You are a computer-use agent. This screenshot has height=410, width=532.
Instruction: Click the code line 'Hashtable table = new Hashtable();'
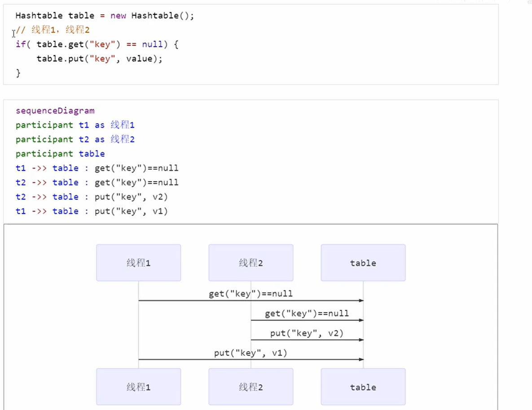tap(105, 16)
